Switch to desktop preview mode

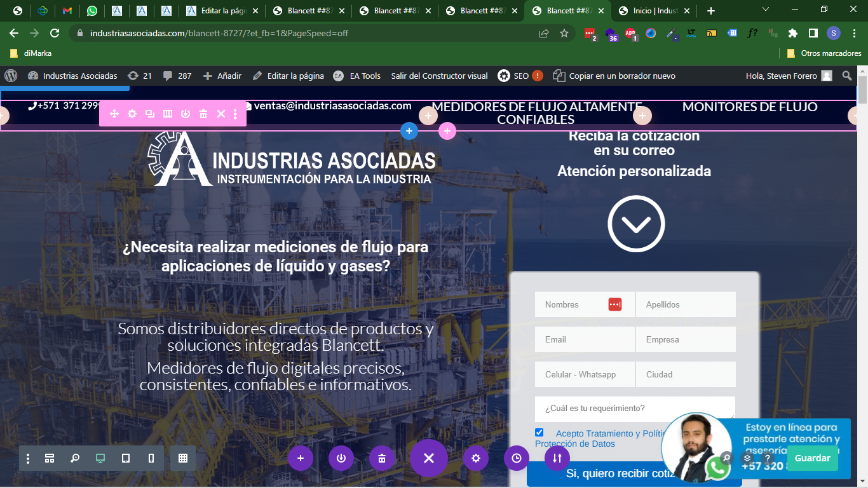(100, 458)
